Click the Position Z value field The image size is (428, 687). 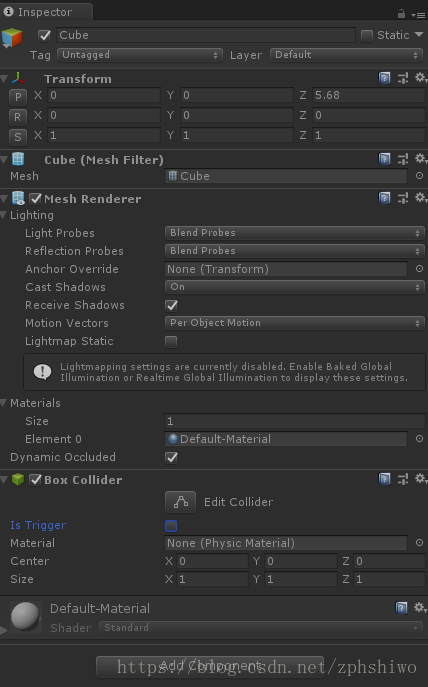tap(368, 95)
